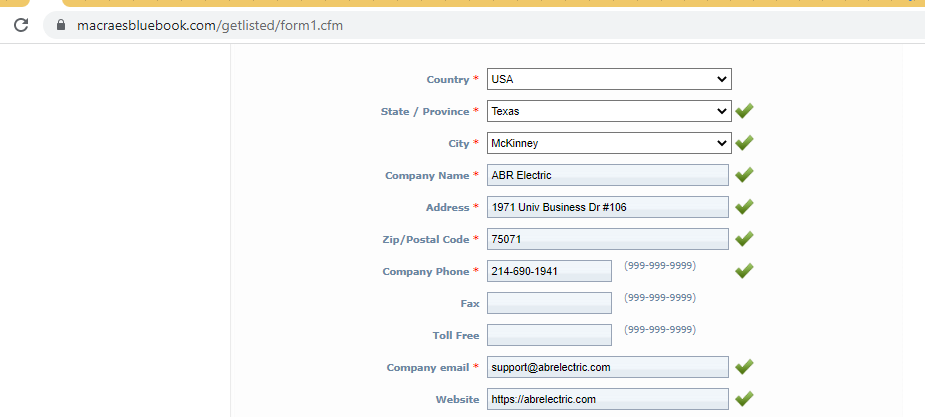Click the Company Name field with ABR Electric

coord(608,175)
